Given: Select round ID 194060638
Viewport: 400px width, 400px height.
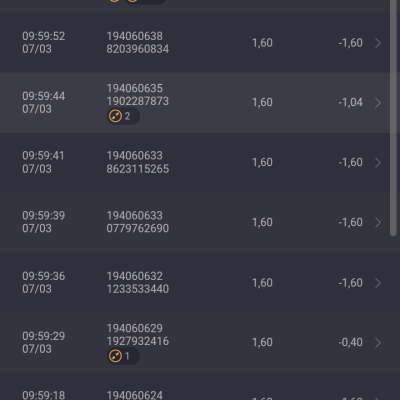Looking at the screenshot, I should [x=135, y=36].
